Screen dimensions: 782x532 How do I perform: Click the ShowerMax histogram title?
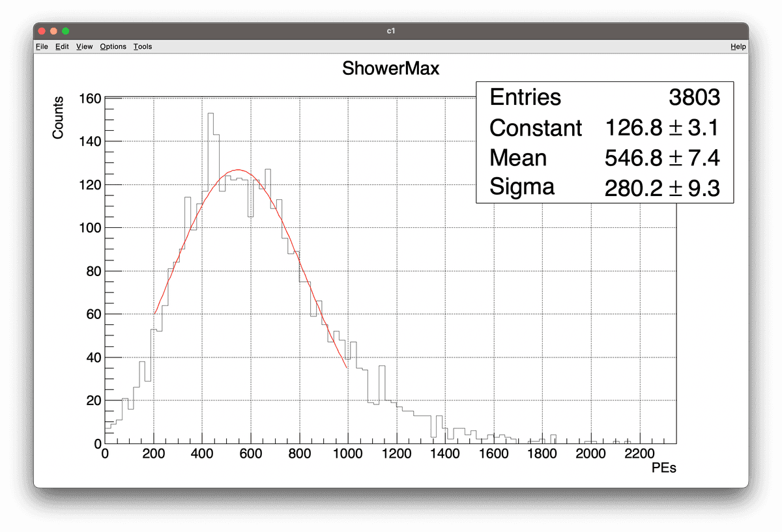[x=391, y=68]
